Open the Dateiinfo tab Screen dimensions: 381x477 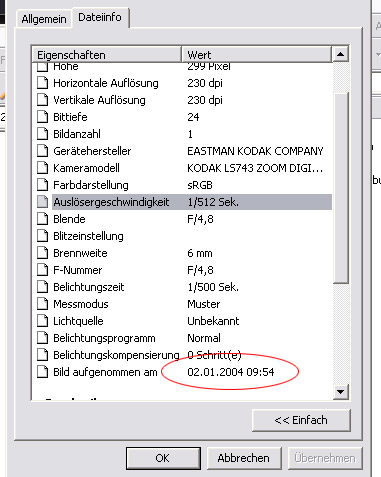point(100,17)
